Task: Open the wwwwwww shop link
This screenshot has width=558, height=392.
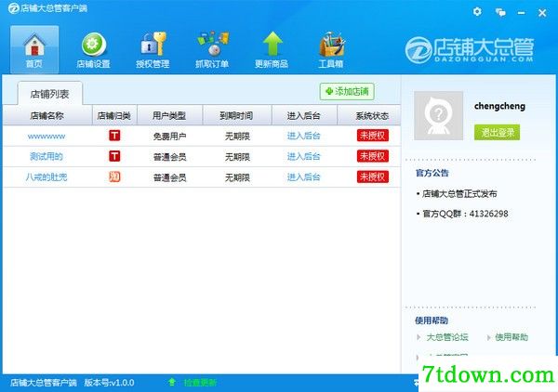Action: 46,137
